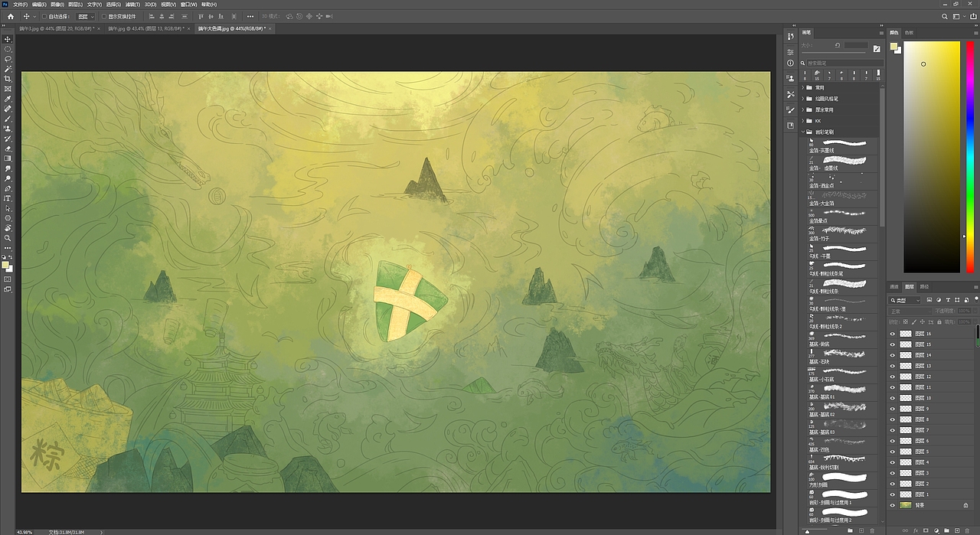Click the add layer mask icon
This screenshot has width=980, height=535.
[925, 530]
